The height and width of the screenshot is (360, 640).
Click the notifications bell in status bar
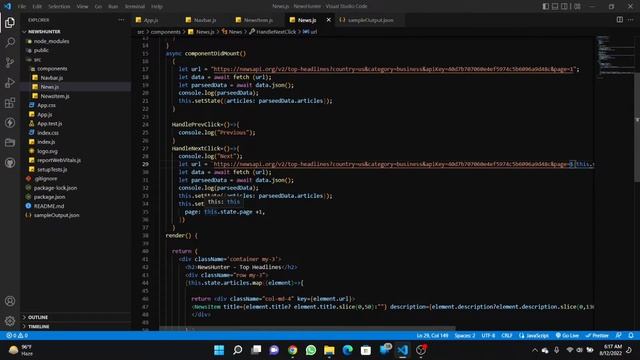(x=631, y=336)
